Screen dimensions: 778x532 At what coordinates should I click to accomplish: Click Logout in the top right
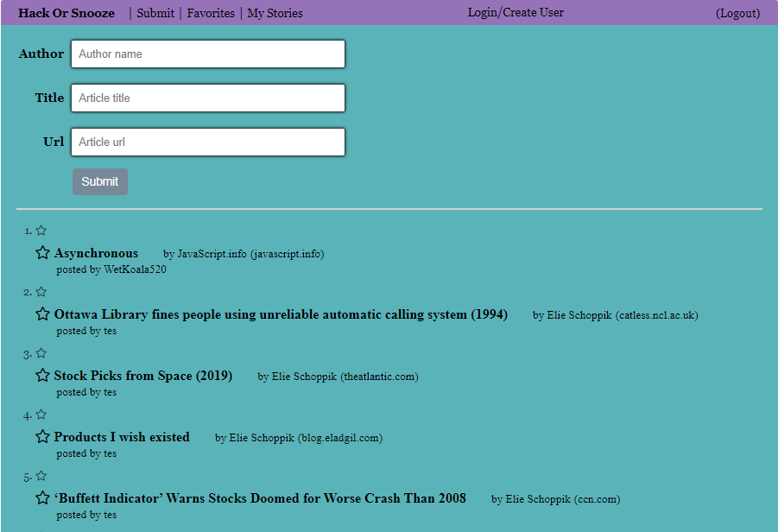(x=737, y=13)
